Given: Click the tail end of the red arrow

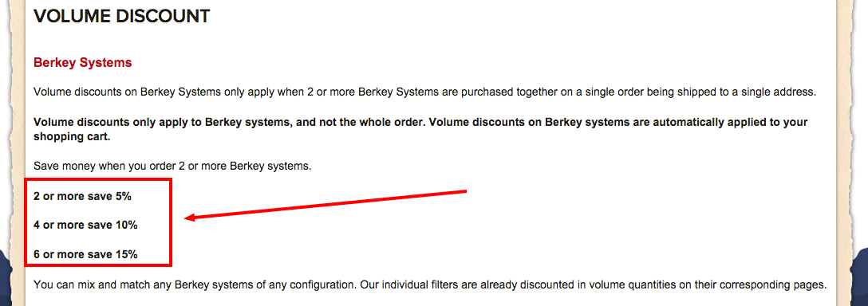Looking at the screenshot, I should 467,192.
